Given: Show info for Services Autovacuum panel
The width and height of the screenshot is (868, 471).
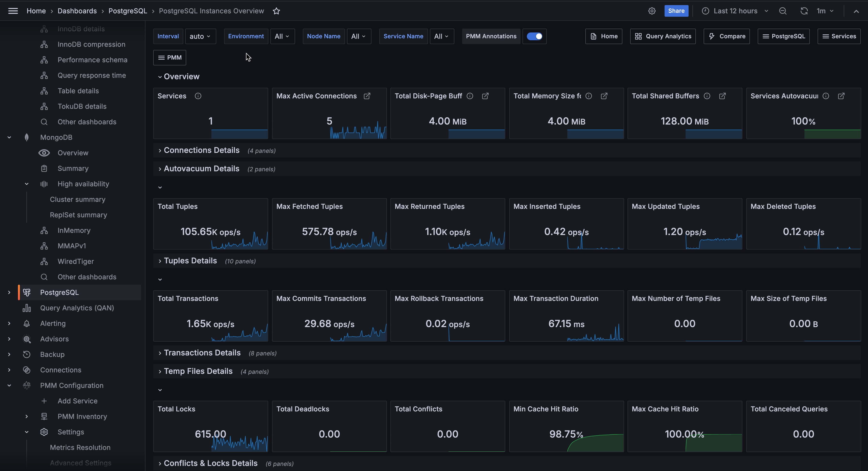Looking at the screenshot, I should (x=826, y=96).
